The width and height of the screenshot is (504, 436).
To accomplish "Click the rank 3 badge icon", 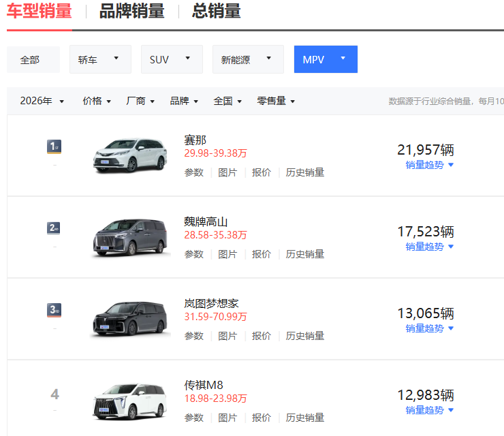I will 54,310.
